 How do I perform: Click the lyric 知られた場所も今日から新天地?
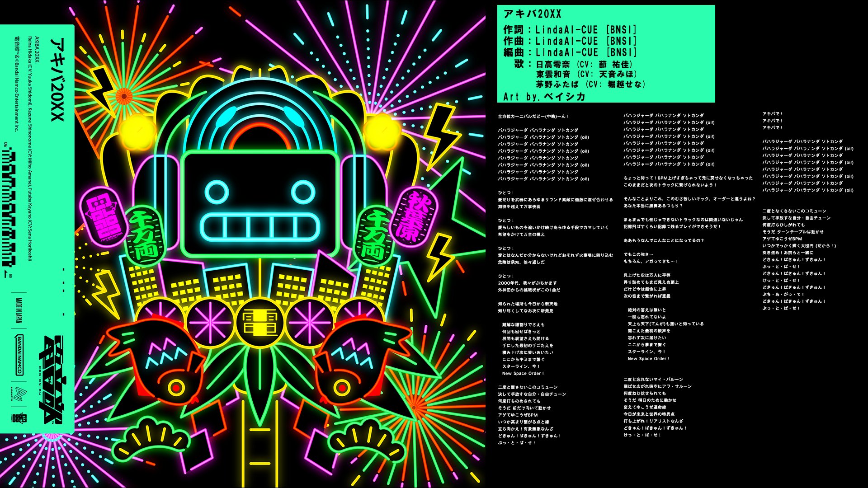pyautogui.click(x=528, y=304)
